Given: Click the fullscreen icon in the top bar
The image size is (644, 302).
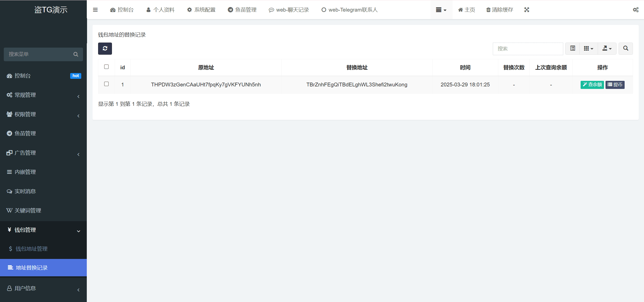Looking at the screenshot, I should coord(527,10).
